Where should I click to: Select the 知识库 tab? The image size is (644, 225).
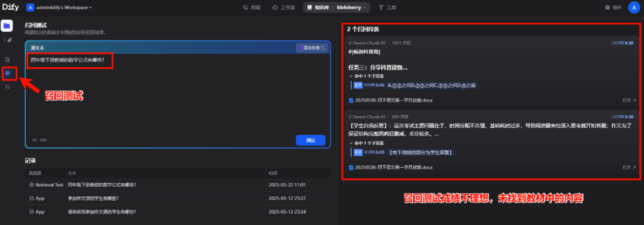(x=318, y=7)
